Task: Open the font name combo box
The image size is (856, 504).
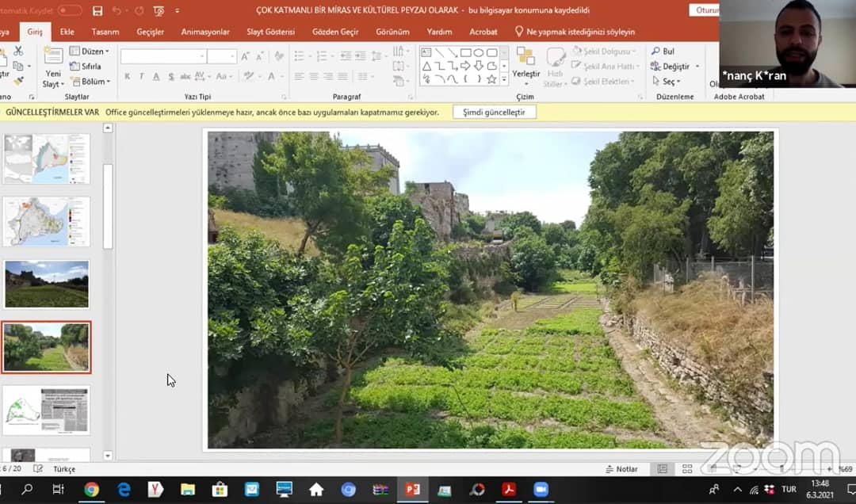Action: tap(163, 57)
